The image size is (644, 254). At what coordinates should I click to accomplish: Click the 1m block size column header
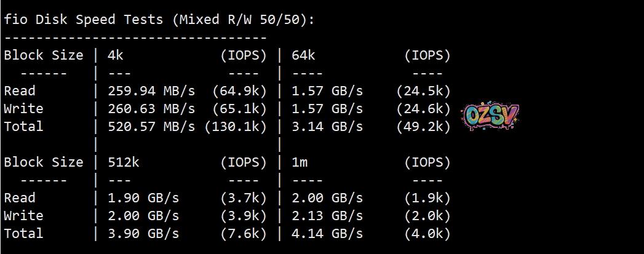[300, 162]
